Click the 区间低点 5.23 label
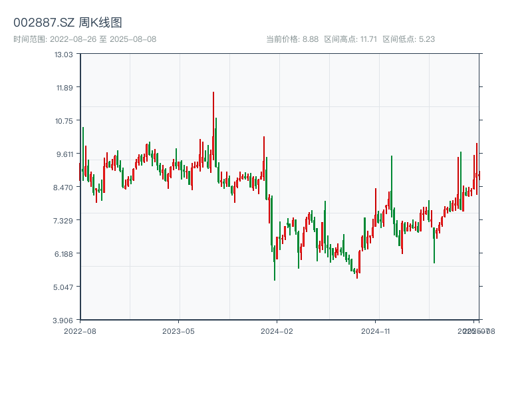The height and width of the screenshot is (399, 532). point(409,39)
